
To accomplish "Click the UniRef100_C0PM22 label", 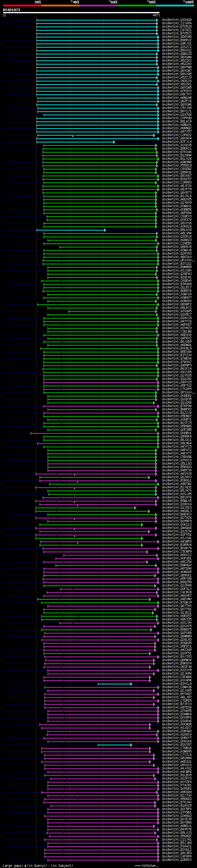I will [x=177, y=135].
